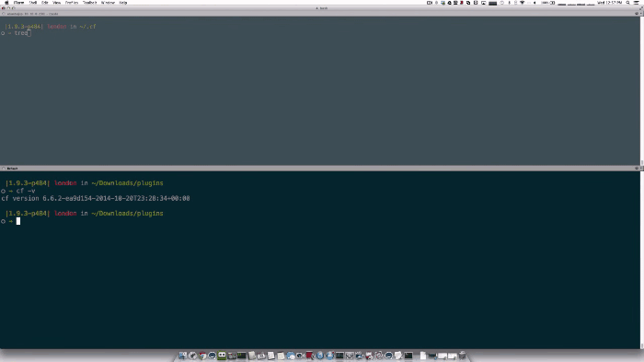644x362 pixels.
Task: Open the Help menu
Action: [123, 3]
